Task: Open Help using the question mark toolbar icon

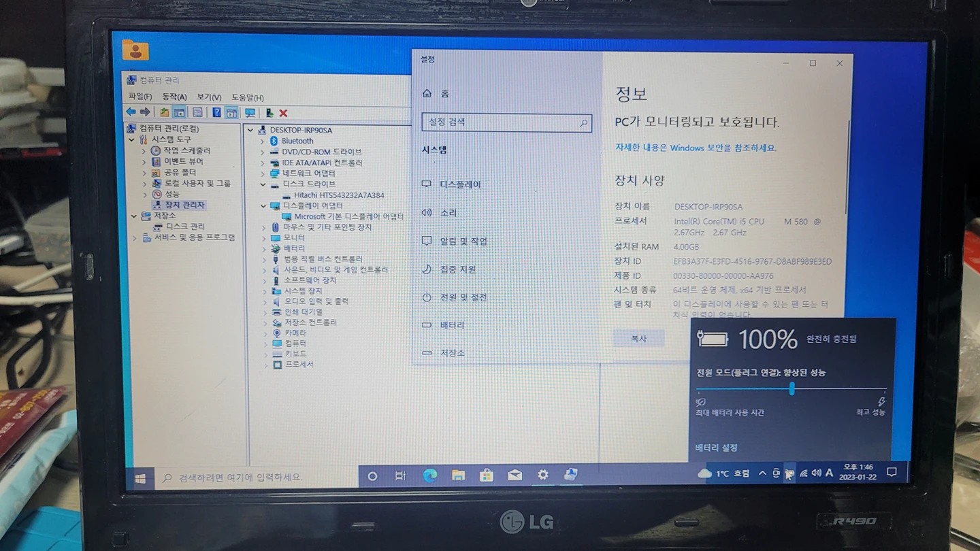Action: click(x=214, y=113)
